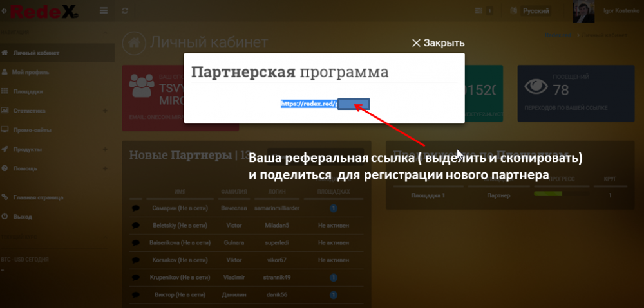Expand the Статистика plus icon
The width and height of the screenshot is (644, 308).
click(105, 111)
